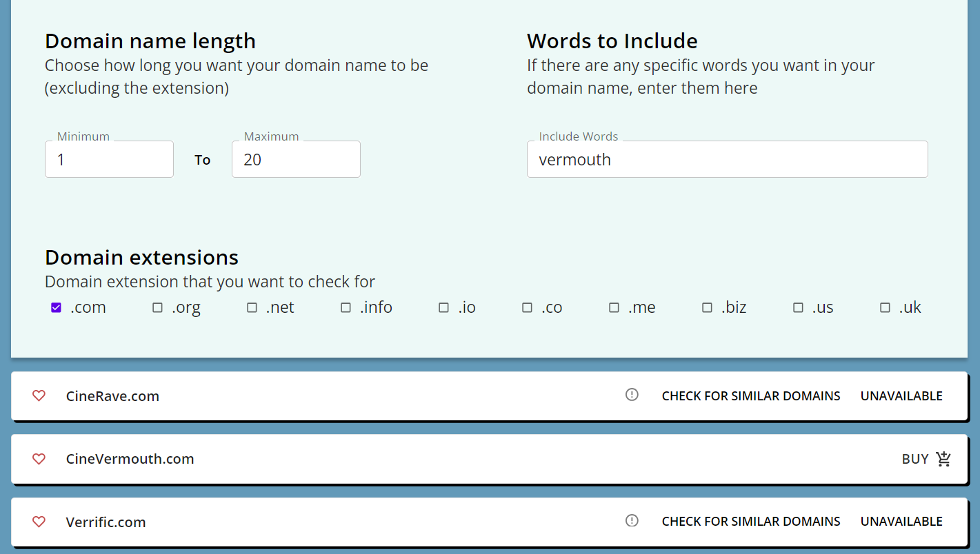This screenshot has width=980, height=554.
Task: Click the shopping cart icon for CineVermouth.com
Action: (943, 459)
